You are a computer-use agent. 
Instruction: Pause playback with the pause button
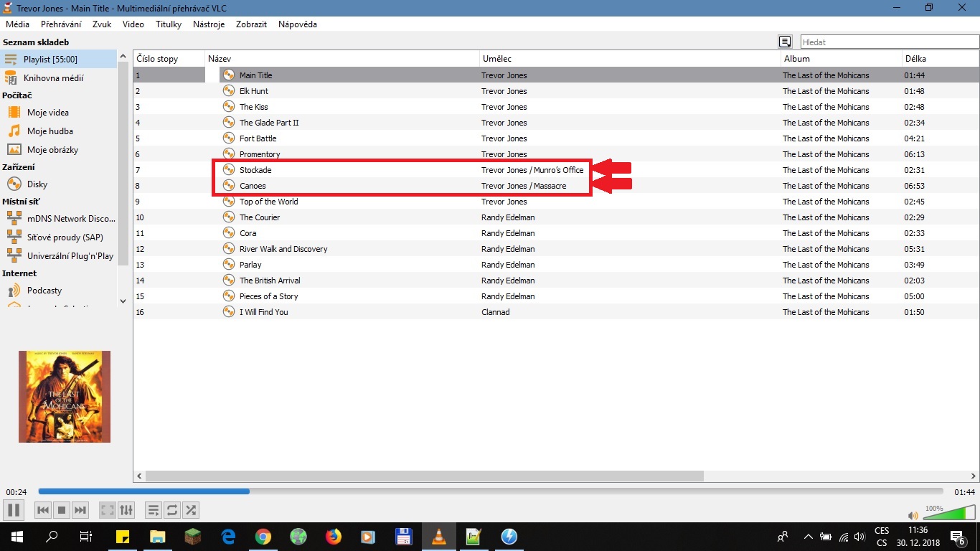(x=13, y=510)
